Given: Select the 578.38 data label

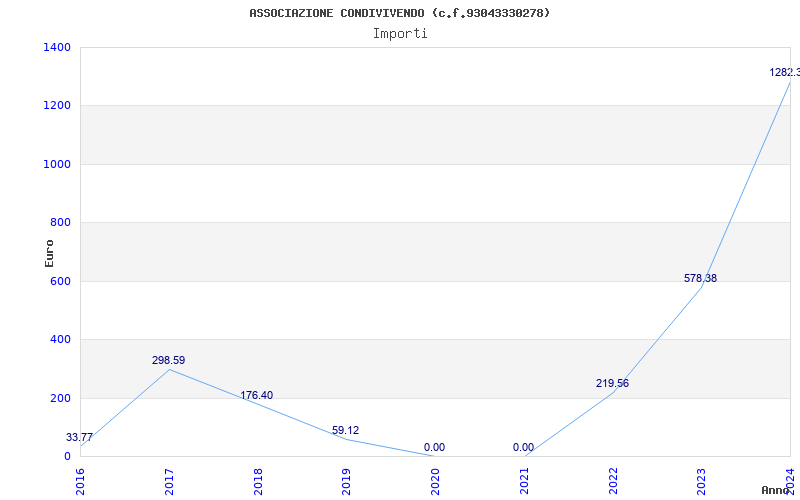Looking at the screenshot, I should 701,279.
